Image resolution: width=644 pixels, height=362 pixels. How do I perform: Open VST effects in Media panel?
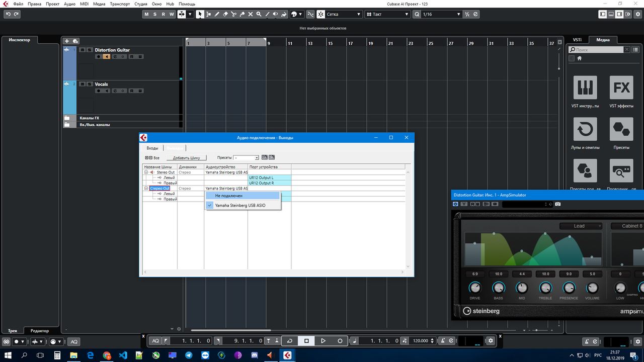(x=621, y=87)
